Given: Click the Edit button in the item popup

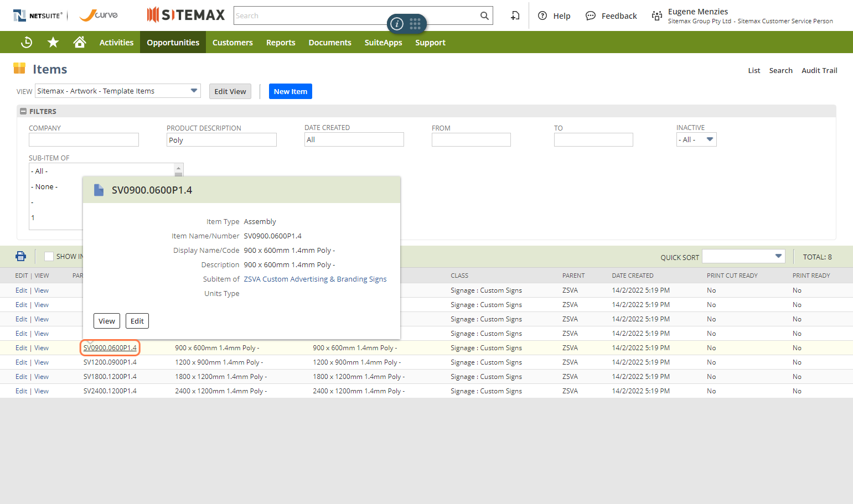Looking at the screenshot, I should click(x=137, y=321).
